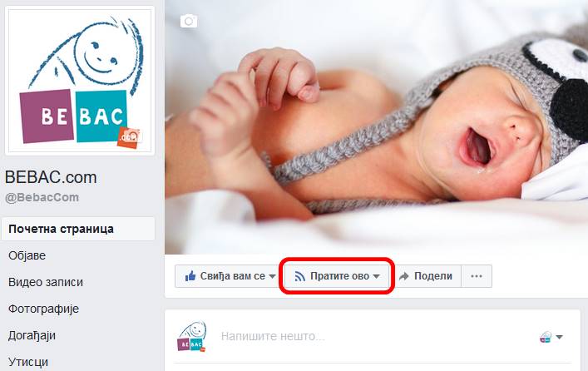Open Догађаји in the sidebar
The image size is (588, 371).
(x=32, y=335)
